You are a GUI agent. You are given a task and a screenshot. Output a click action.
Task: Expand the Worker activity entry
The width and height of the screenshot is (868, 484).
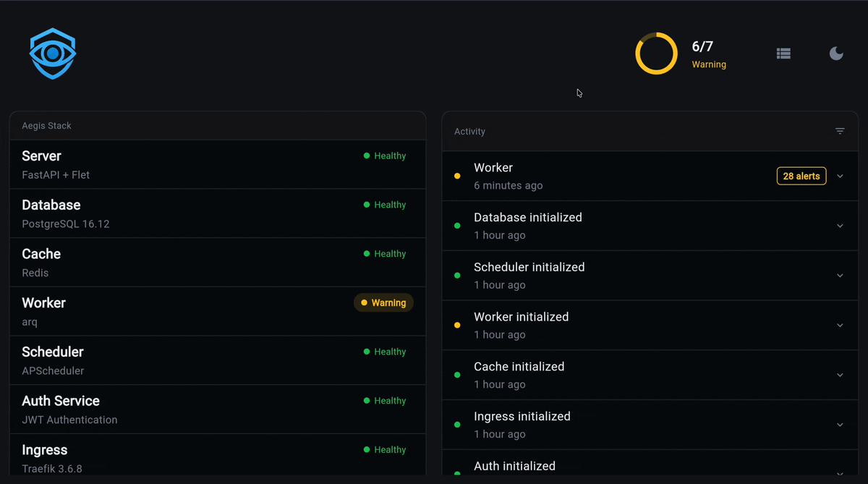[x=840, y=176]
